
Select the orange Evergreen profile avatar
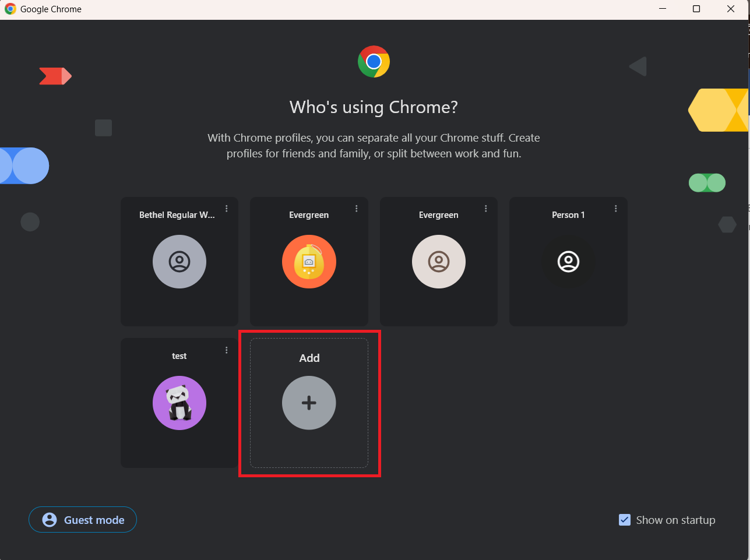point(309,262)
